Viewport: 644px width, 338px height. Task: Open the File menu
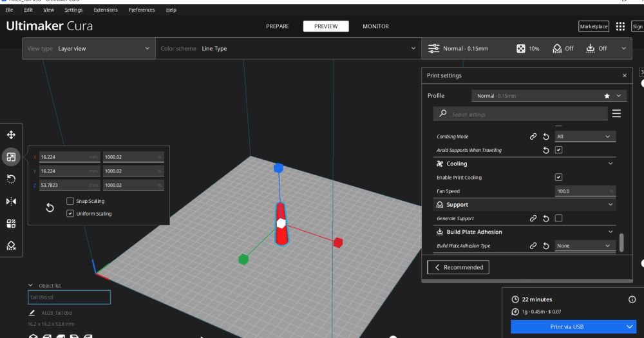(9, 10)
